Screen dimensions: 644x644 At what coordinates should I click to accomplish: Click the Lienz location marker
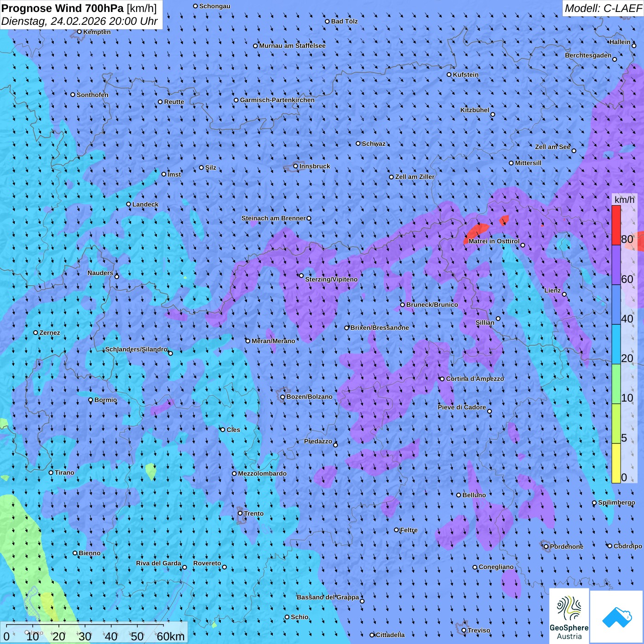click(x=564, y=294)
